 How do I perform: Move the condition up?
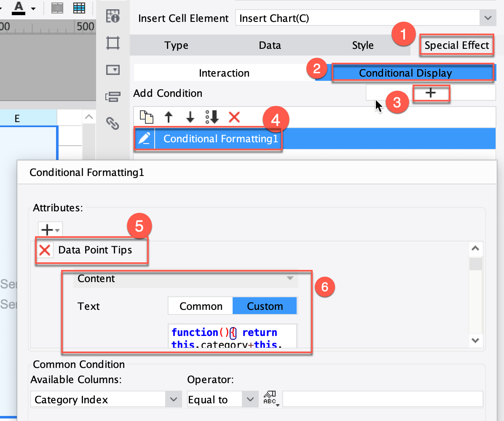[168, 117]
